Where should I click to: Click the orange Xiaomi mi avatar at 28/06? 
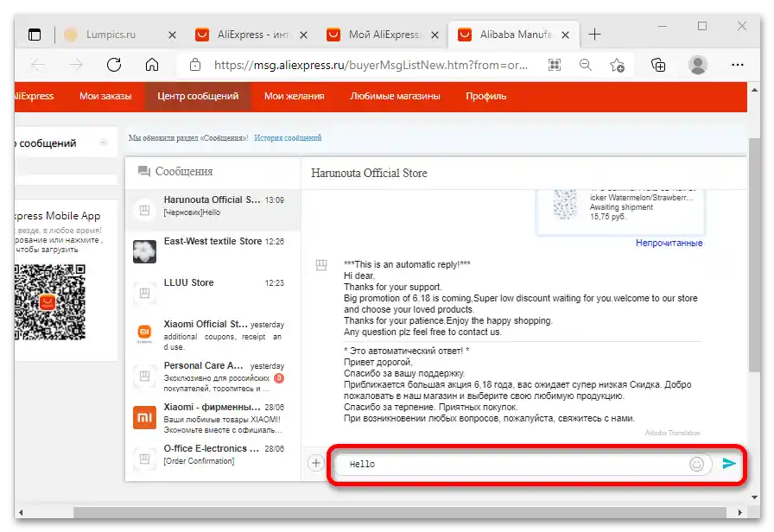[x=144, y=417]
